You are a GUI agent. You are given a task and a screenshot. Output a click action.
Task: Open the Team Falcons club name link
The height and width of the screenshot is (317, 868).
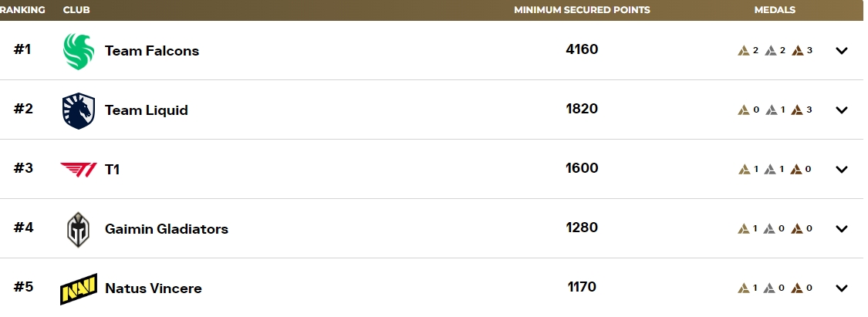tap(152, 51)
